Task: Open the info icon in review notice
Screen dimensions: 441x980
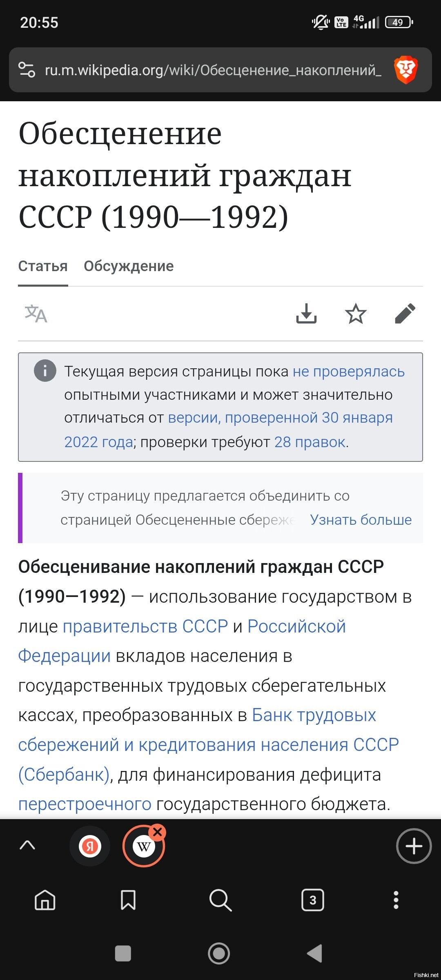Action: [45, 371]
